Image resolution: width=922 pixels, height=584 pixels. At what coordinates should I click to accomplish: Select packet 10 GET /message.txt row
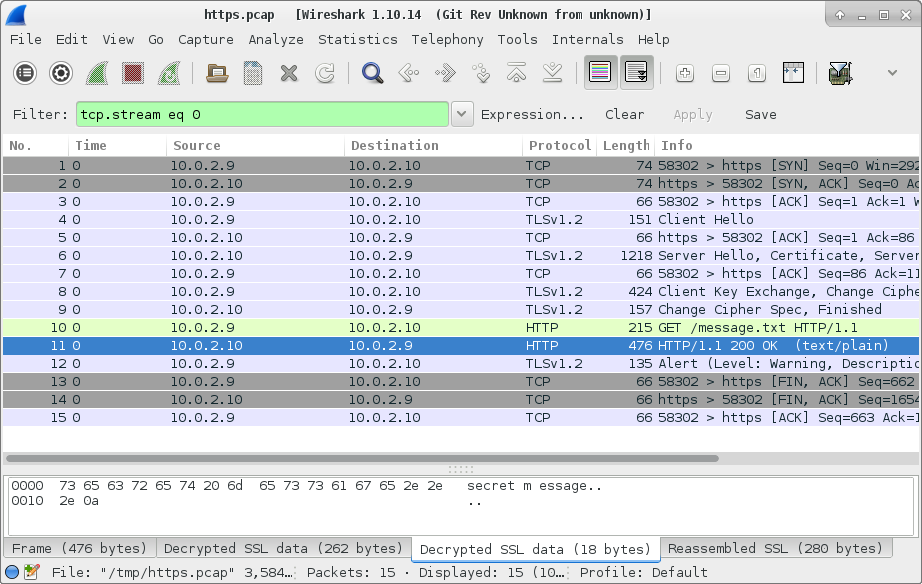461,328
